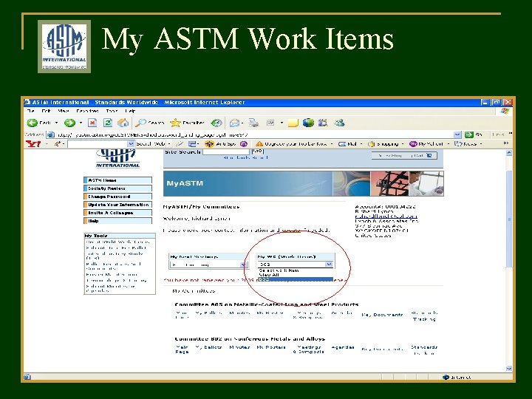Open My Rosters link under Committee B02

point(271,347)
